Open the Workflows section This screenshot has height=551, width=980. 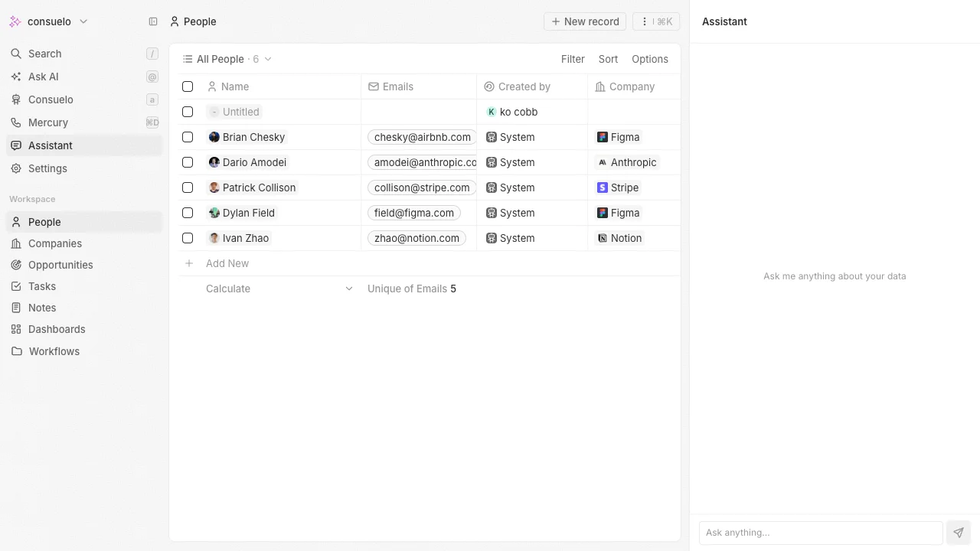tap(54, 351)
